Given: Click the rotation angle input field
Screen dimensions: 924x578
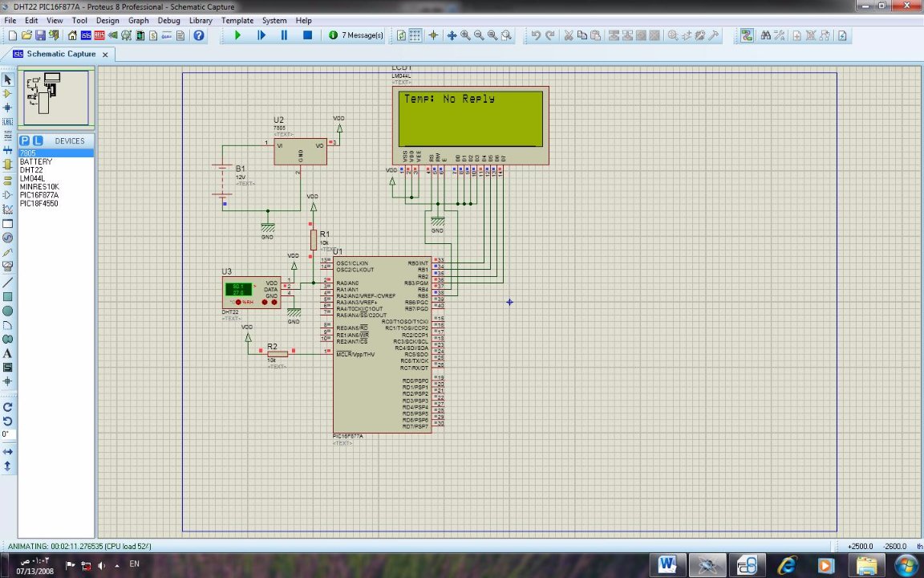Looking at the screenshot, I should click(x=8, y=434).
